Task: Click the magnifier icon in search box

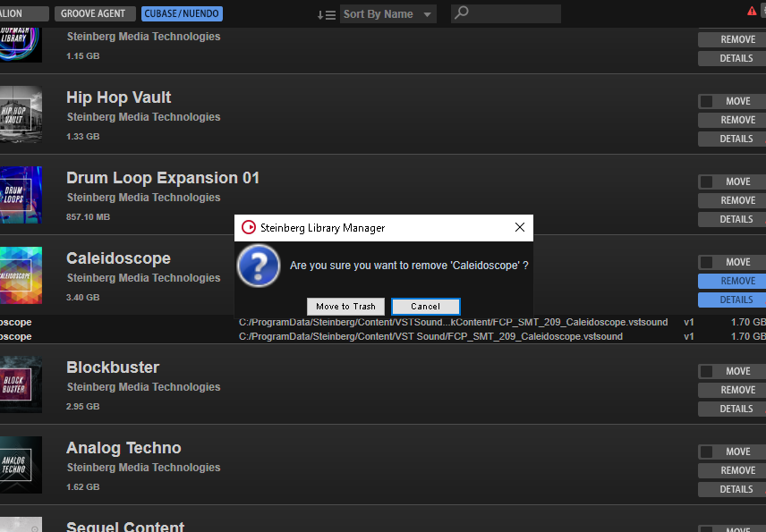Action: coord(462,13)
